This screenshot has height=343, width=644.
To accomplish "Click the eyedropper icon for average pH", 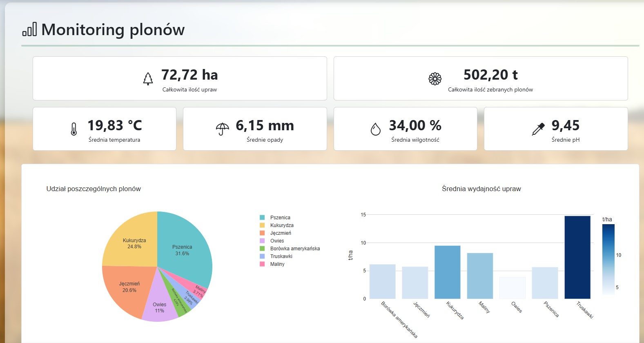I will pos(538,129).
